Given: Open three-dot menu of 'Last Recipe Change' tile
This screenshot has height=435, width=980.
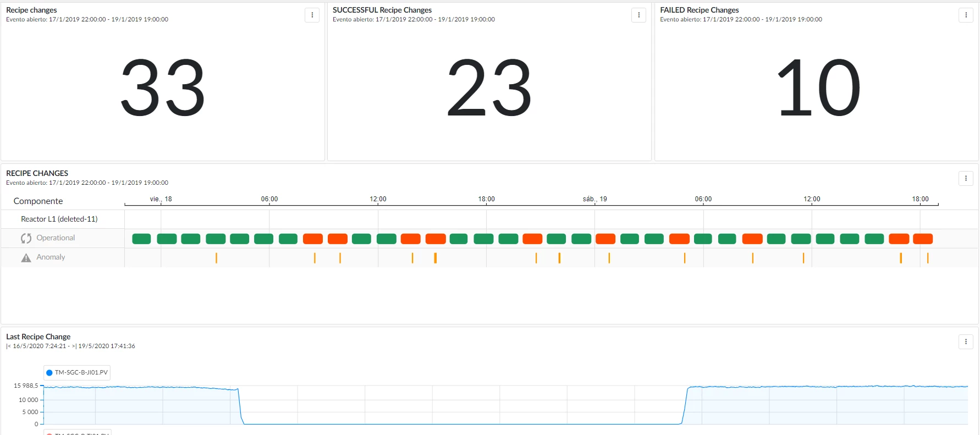Looking at the screenshot, I should (966, 342).
